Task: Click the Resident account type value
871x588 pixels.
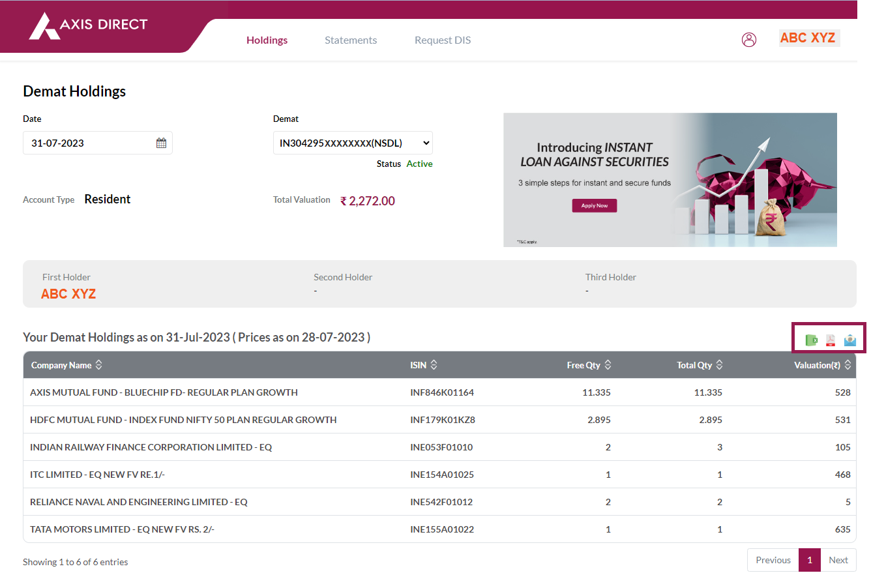Action: [x=108, y=199]
